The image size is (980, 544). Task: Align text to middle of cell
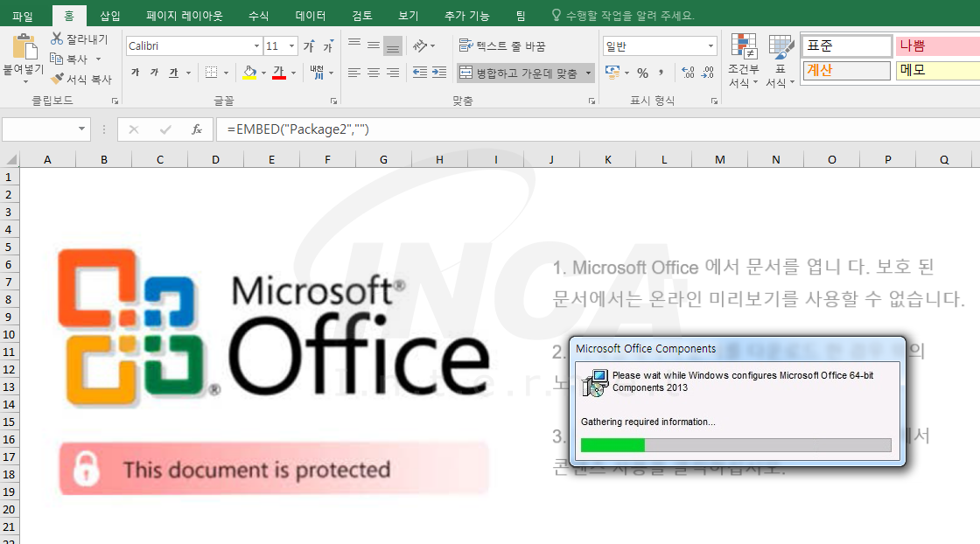tap(374, 45)
